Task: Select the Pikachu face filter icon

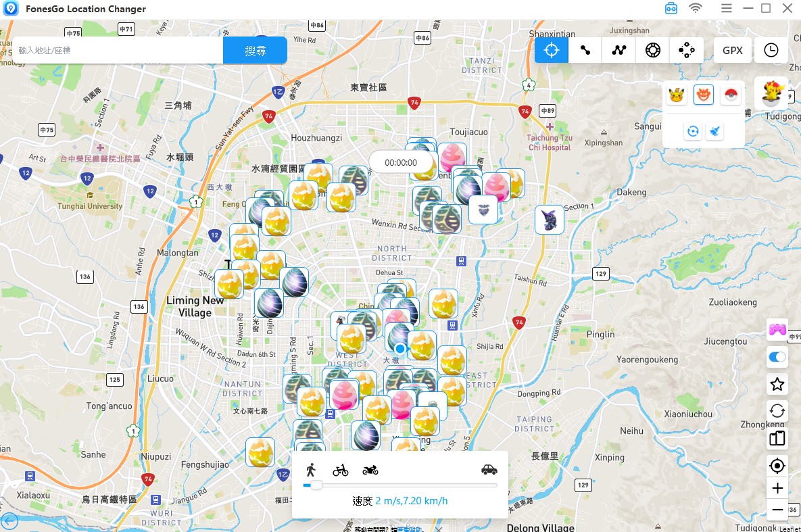Action: coord(677,95)
